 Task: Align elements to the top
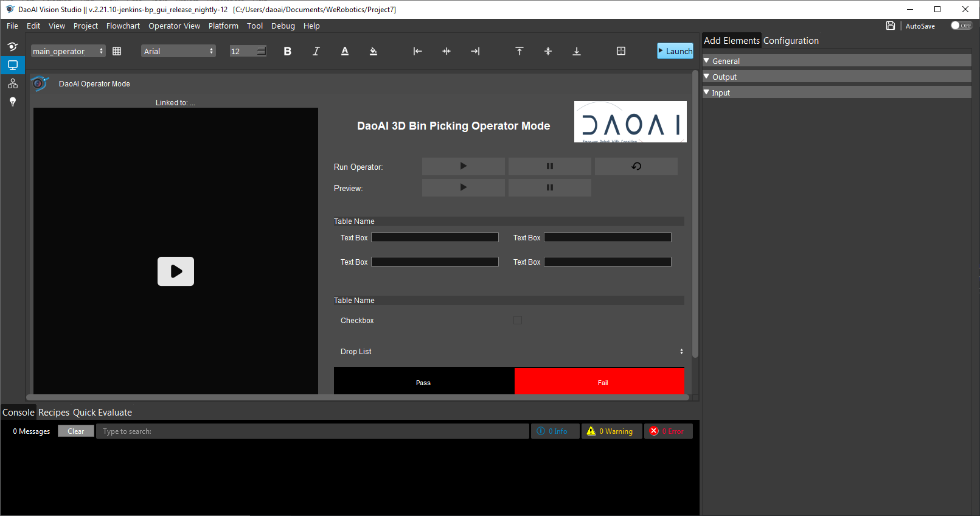520,51
